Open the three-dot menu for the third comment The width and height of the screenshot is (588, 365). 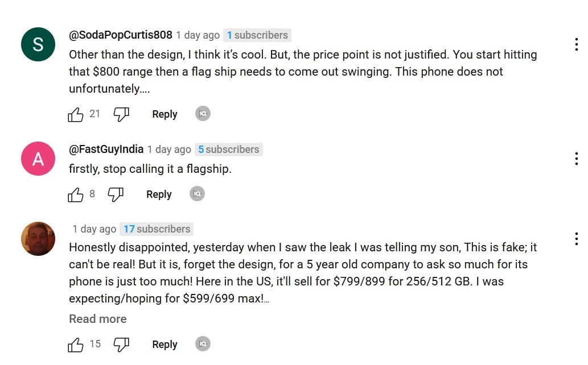tap(577, 239)
